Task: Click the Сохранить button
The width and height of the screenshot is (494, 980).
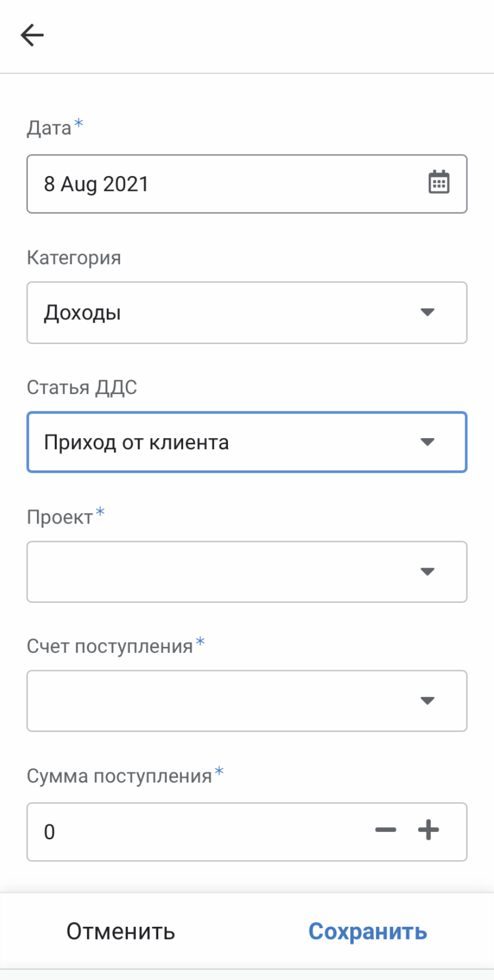Action: pyautogui.click(x=368, y=931)
